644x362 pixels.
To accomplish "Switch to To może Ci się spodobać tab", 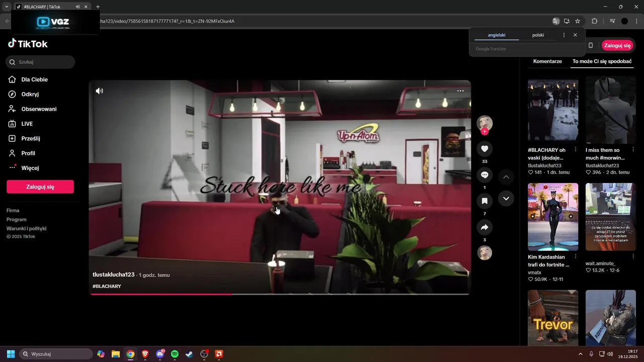I will coord(602,61).
